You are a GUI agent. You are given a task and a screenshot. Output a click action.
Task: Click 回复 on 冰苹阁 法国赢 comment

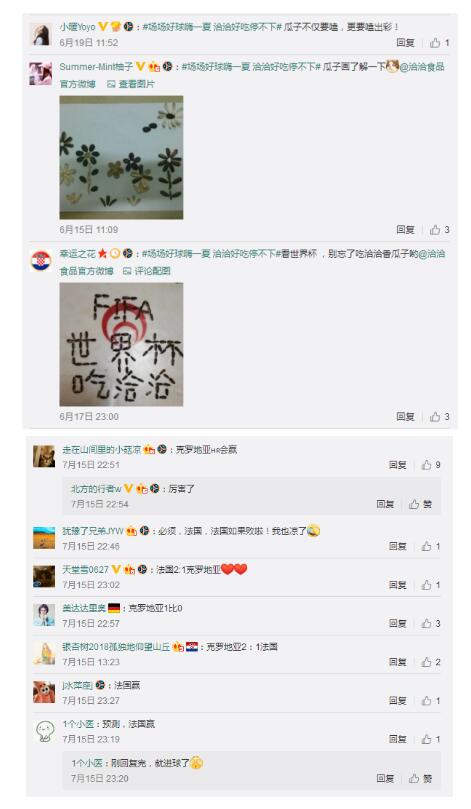coord(398,701)
